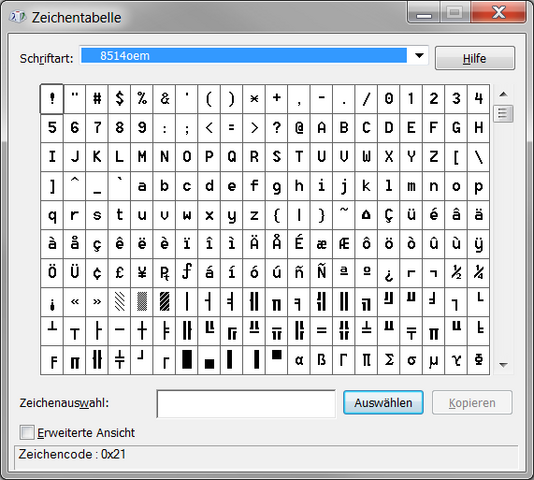
Task: Select the tilde ~ character
Action: (344, 215)
